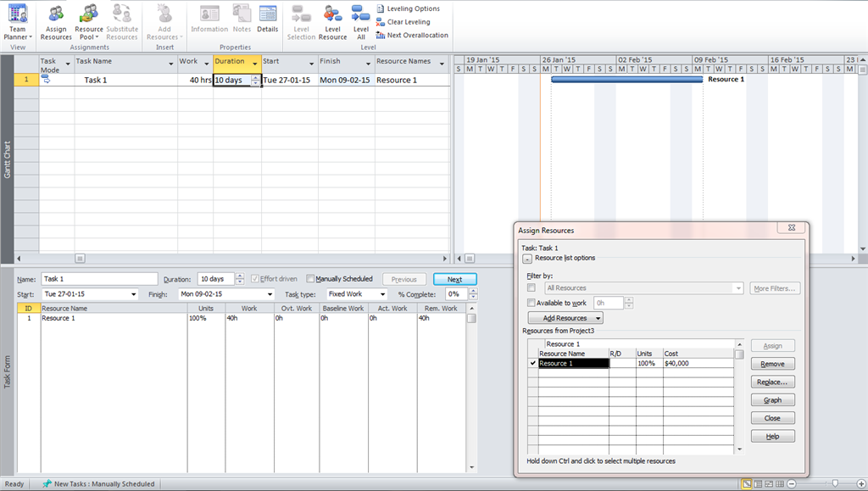Click the % Complete field

[x=457, y=294]
